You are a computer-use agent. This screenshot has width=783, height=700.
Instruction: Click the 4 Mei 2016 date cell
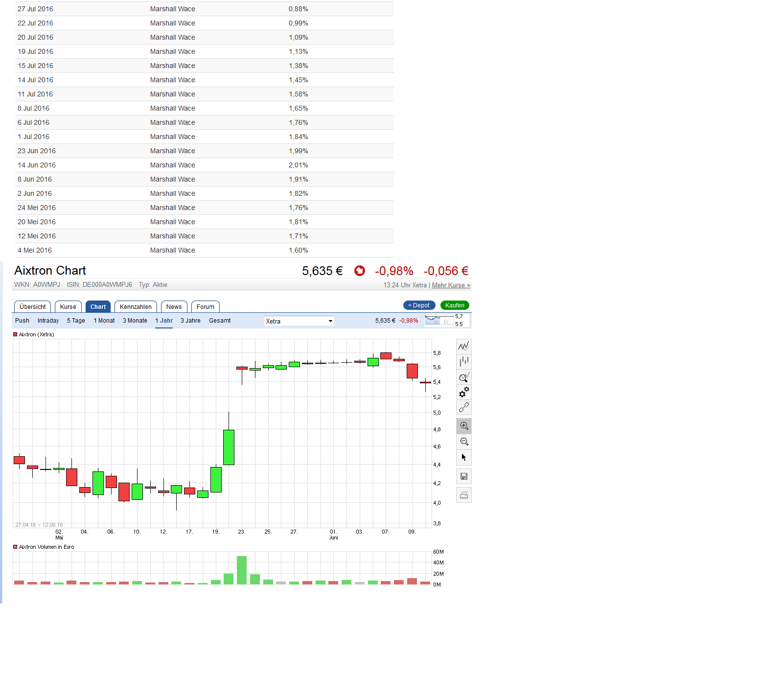point(35,250)
